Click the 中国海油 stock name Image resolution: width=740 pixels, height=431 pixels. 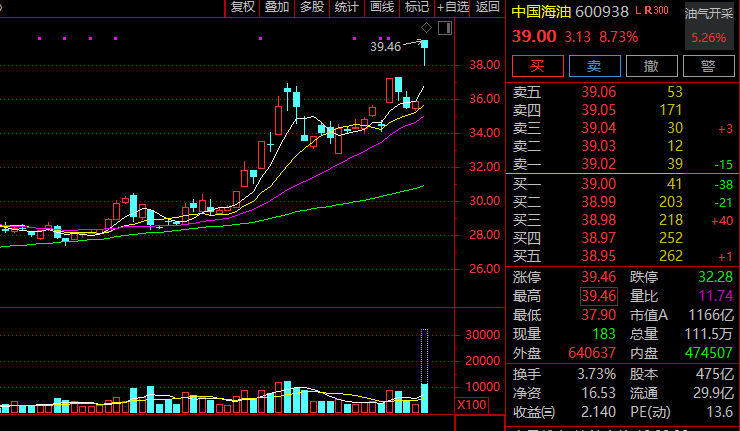(x=541, y=11)
